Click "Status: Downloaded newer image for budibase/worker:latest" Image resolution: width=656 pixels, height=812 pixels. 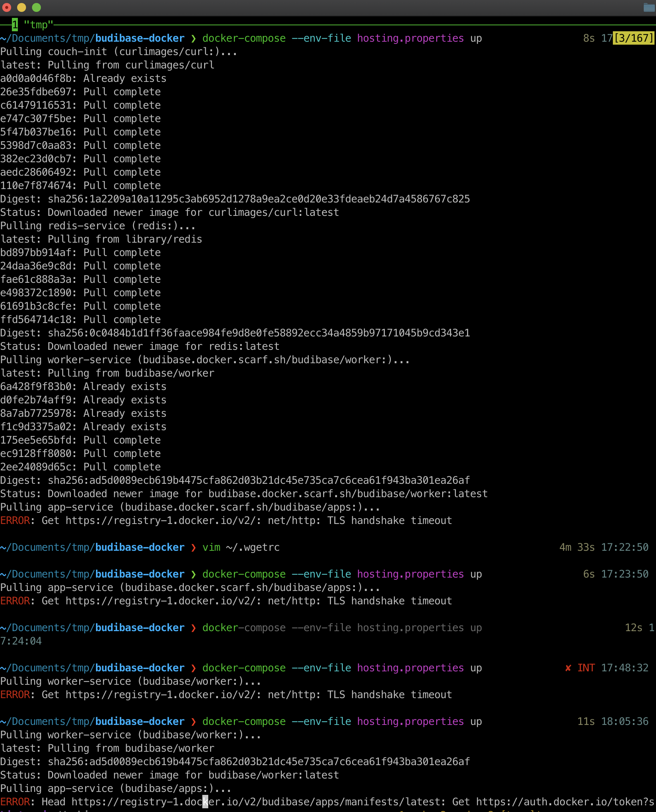point(170,775)
